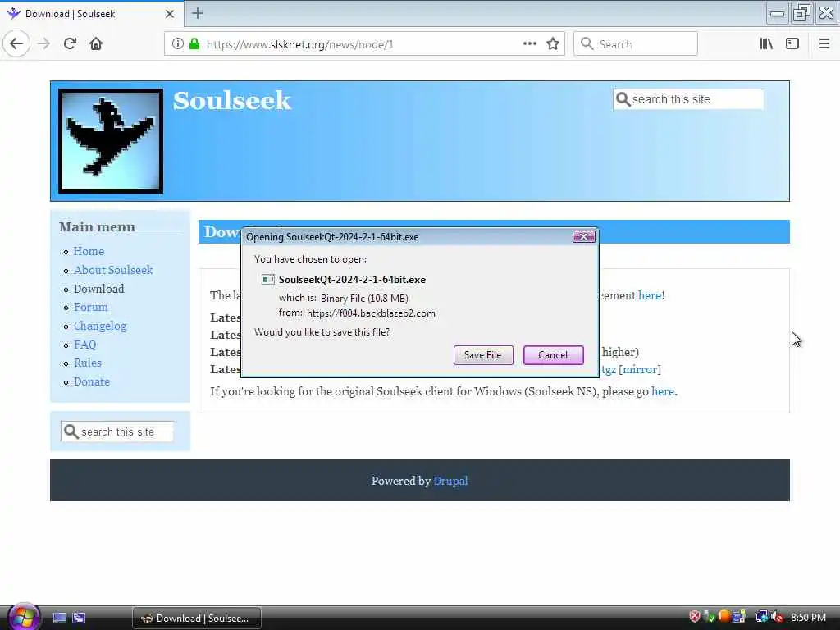Click the volume speaker tray icon
The height and width of the screenshot is (630, 840).
(x=778, y=617)
